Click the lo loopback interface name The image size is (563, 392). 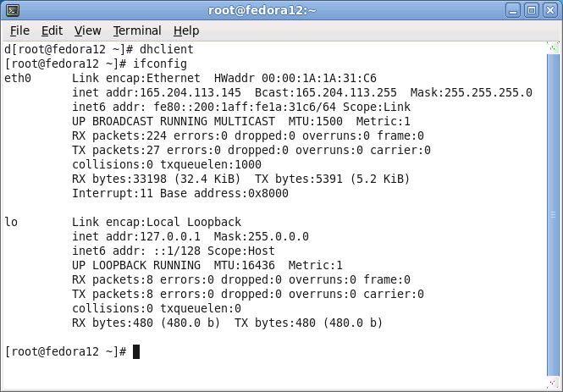(12, 222)
